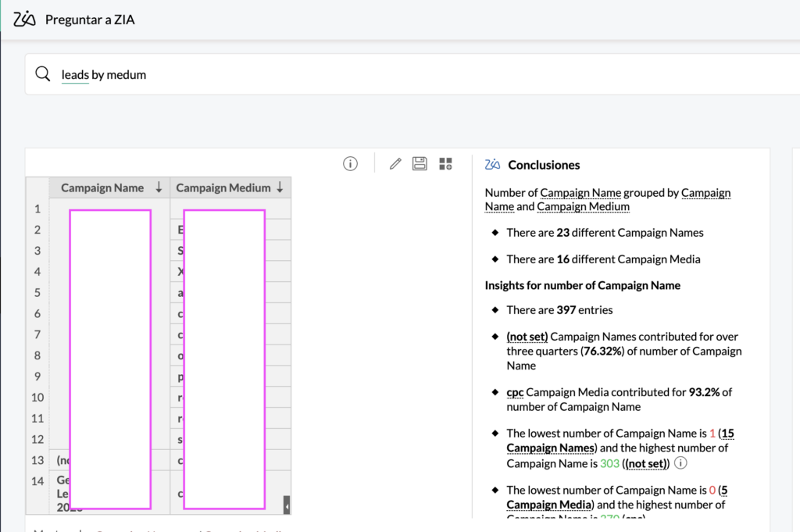
Task: Click the save report icon
Action: (420, 164)
